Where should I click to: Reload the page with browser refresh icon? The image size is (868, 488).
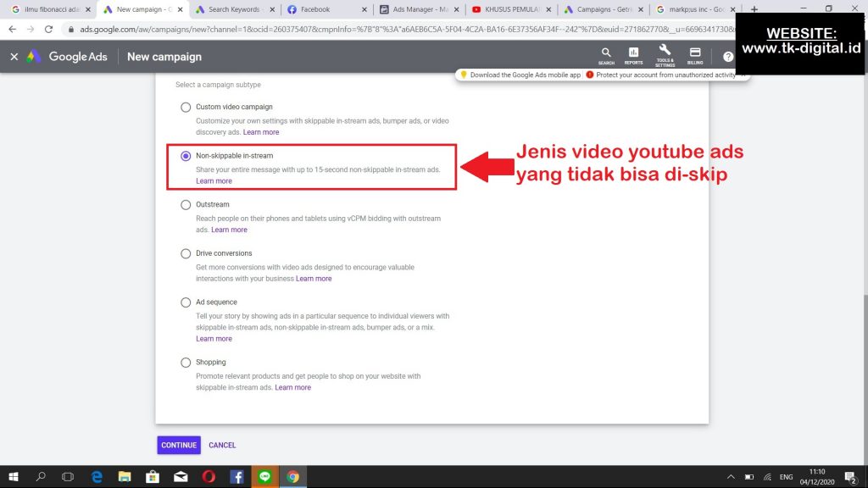click(x=49, y=28)
